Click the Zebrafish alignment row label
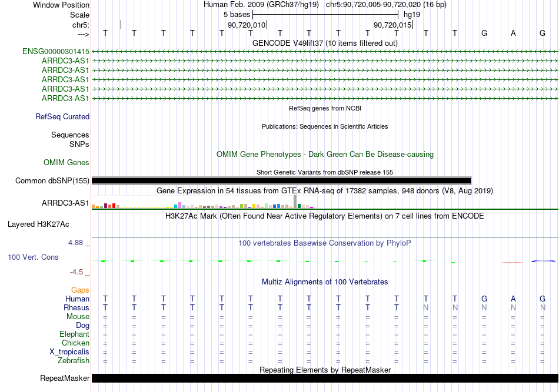Viewport: 559px width, 392px height. pyautogui.click(x=73, y=361)
